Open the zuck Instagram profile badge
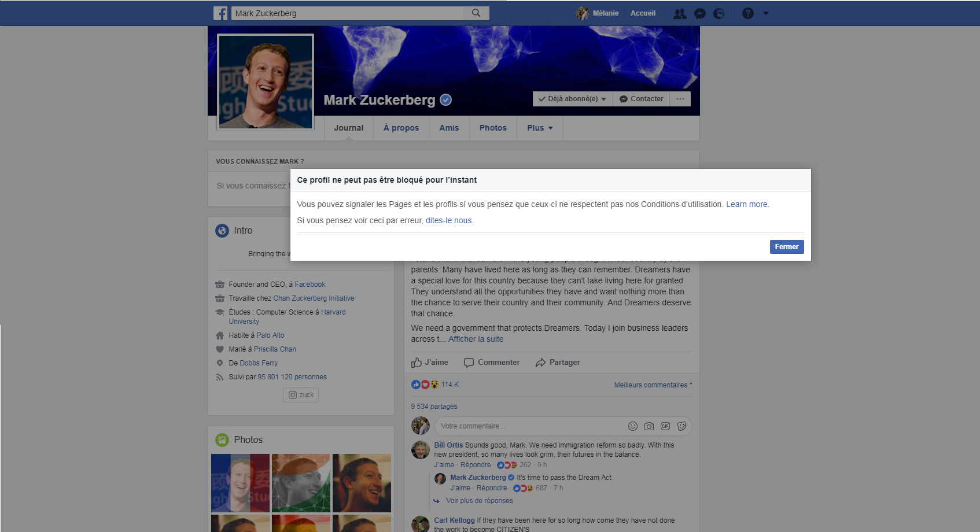 300,395
